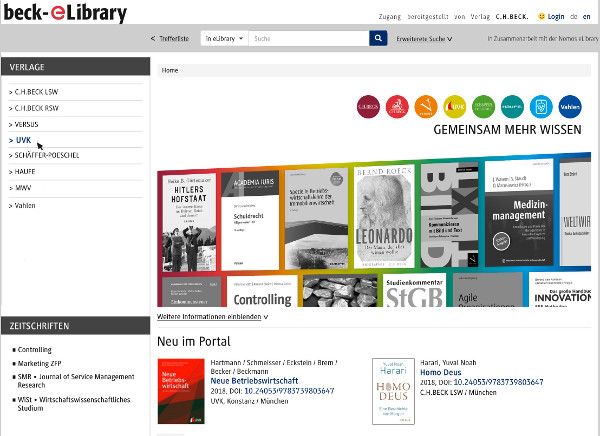Image resolution: width=600 pixels, height=436 pixels.
Task: Open the Marketing ZFP journal link
Action: (x=39, y=363)
